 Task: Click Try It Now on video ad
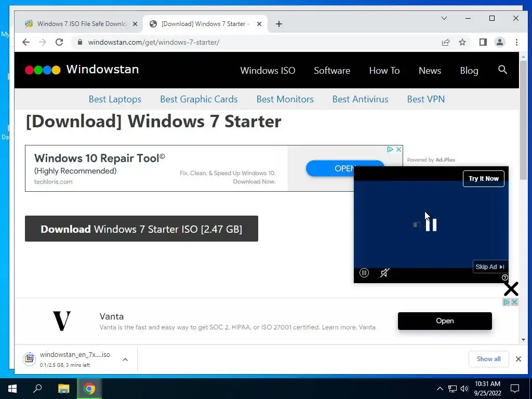[484, 179]
